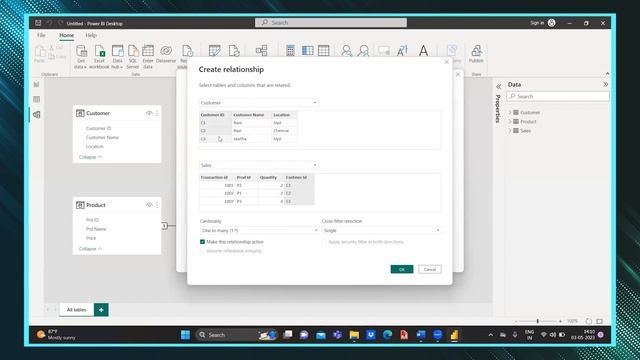Switch to Data view in left sidebar

coord(36,99)
